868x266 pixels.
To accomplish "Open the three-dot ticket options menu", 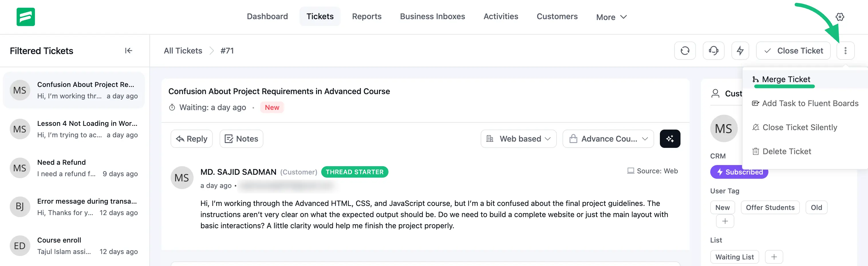I will 845,51.
